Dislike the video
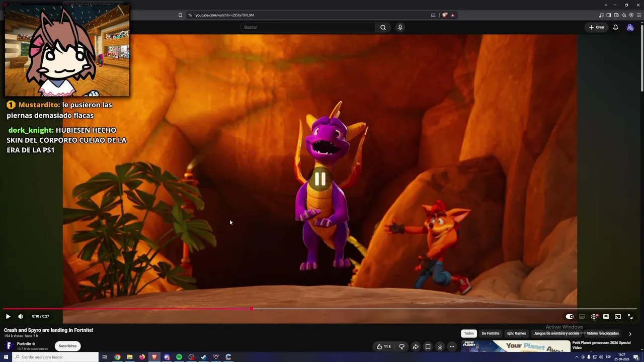This screenshot has height=362, width=644. [401, 346]
